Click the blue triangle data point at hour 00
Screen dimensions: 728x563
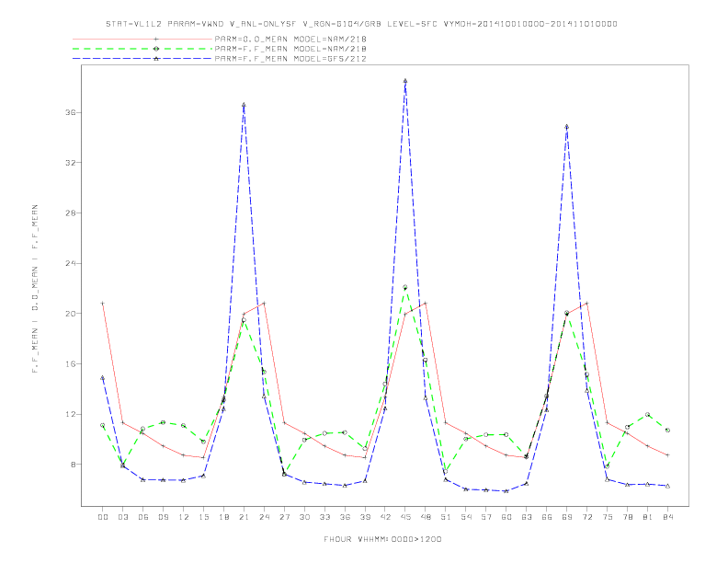(103, 378)
